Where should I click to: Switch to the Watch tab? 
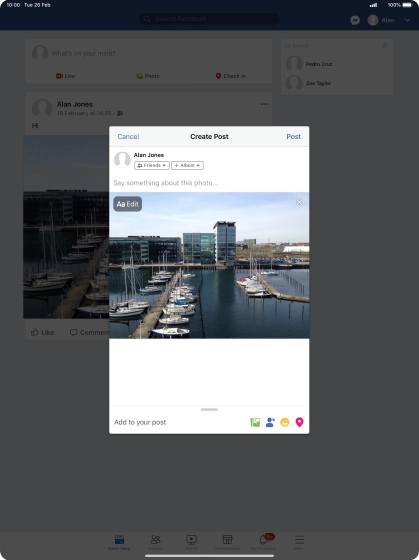click(191, 542)
